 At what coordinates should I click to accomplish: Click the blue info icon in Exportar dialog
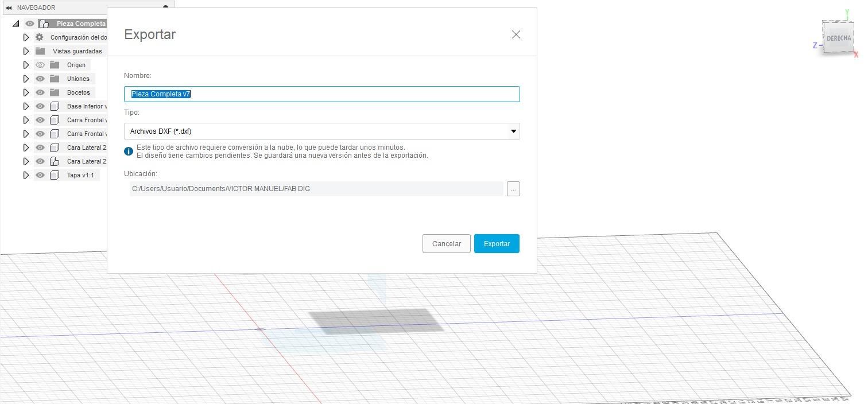129,151
